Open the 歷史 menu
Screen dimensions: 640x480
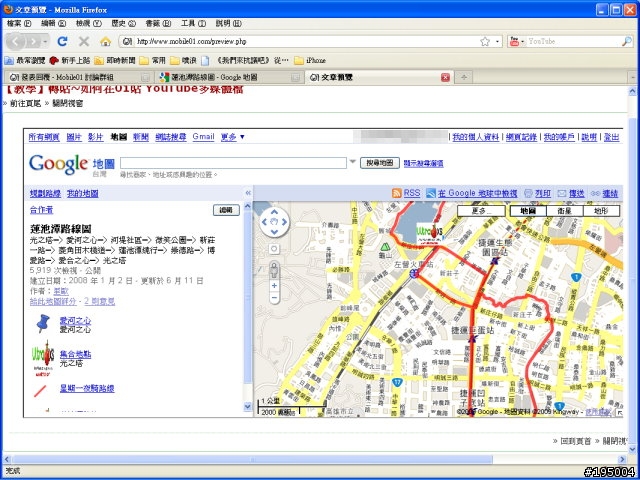(x=123, y=23)
